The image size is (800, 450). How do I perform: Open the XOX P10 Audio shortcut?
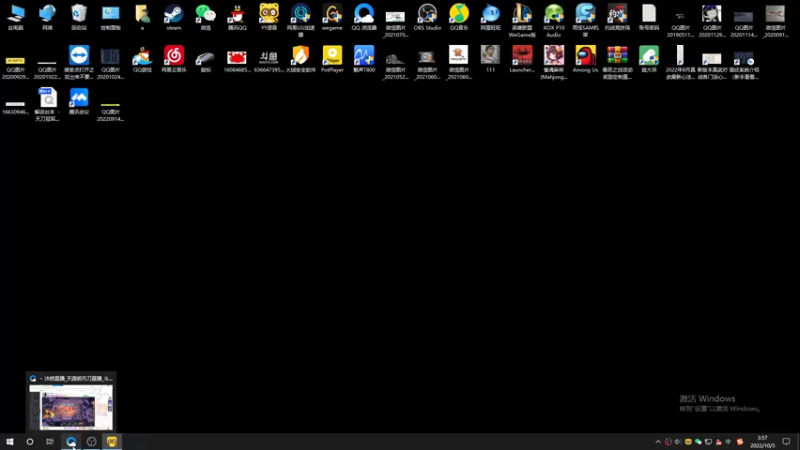[554, 20]
